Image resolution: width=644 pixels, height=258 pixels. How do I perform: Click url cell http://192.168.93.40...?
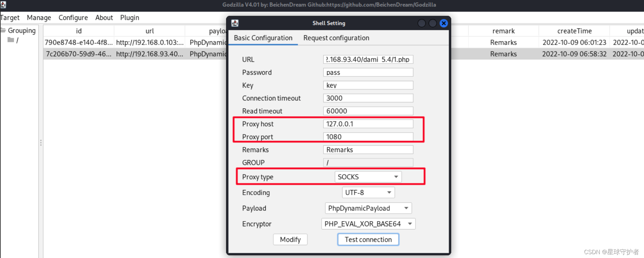click(x=150, y=54)
